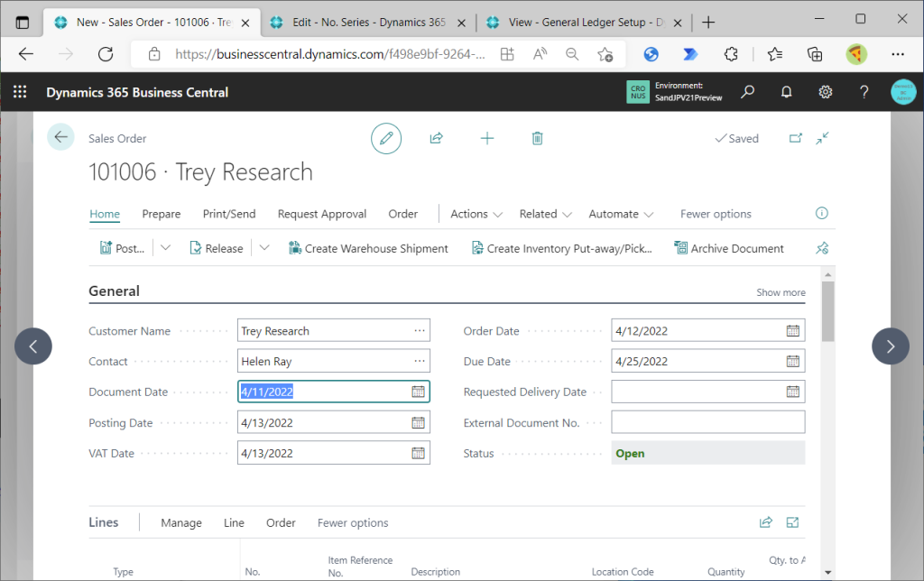Click the share icon in header

tap(437, 138)
